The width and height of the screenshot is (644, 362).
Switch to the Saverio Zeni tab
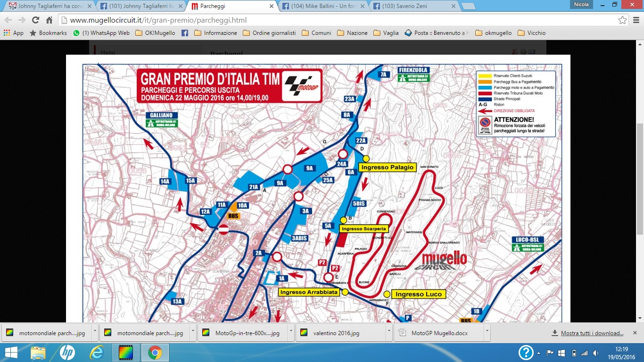coord(414,7)
